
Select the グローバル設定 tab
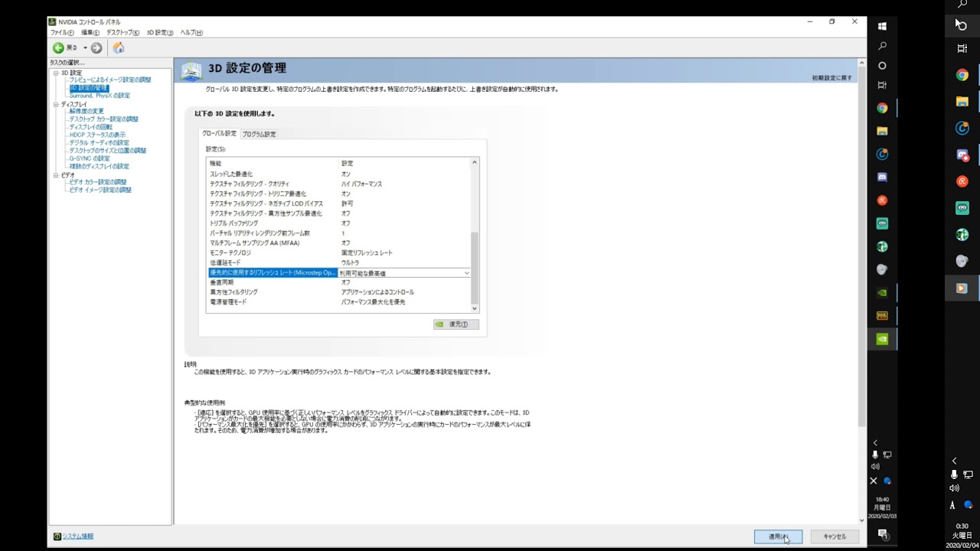pos(219,133)
